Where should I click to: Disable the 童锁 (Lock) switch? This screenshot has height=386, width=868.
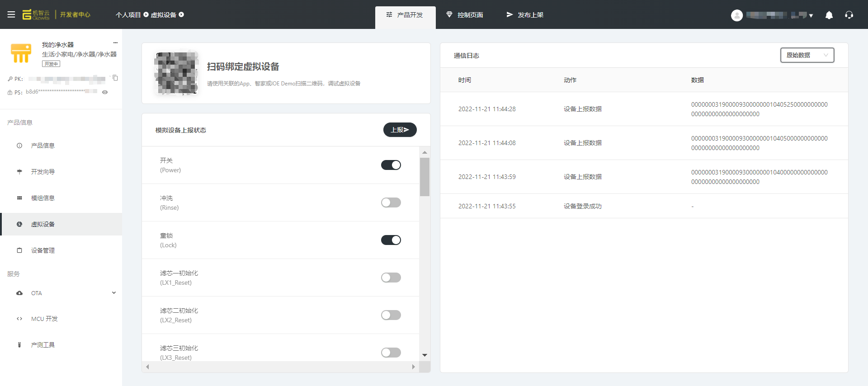click(391, 240)
